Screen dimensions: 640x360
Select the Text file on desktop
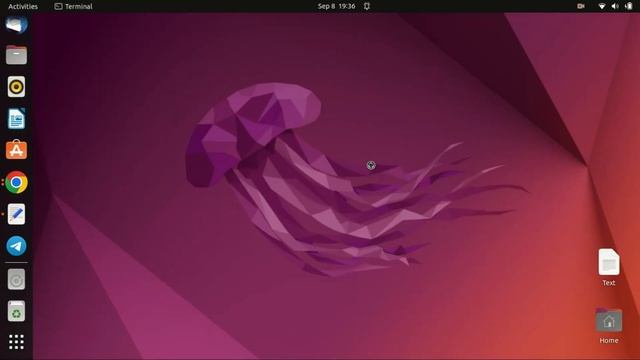[609, 267]
